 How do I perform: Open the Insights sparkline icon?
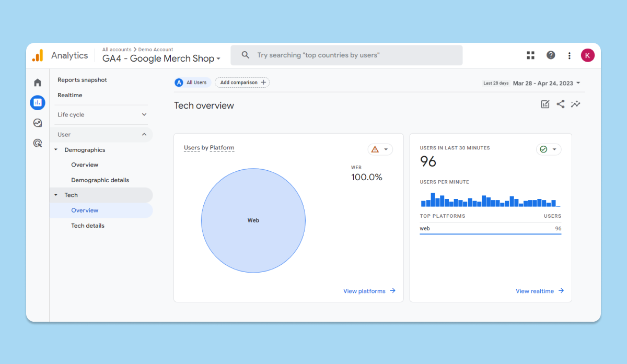tap(576, 104)
